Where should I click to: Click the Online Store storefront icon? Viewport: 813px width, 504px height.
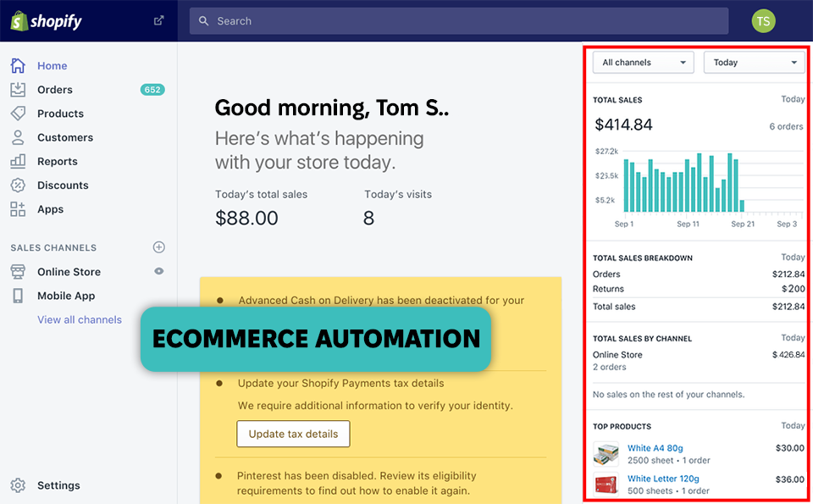coord(18,272)
